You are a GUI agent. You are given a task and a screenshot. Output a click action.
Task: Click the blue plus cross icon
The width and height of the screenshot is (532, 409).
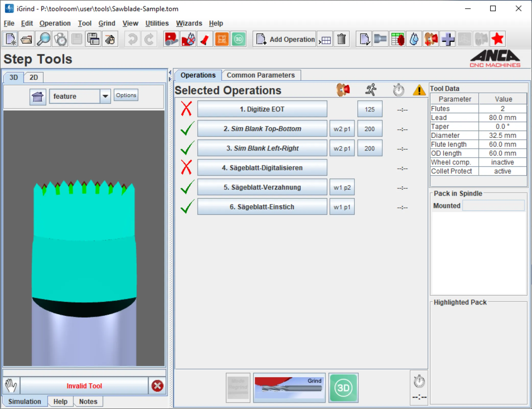tap(448, 39)
